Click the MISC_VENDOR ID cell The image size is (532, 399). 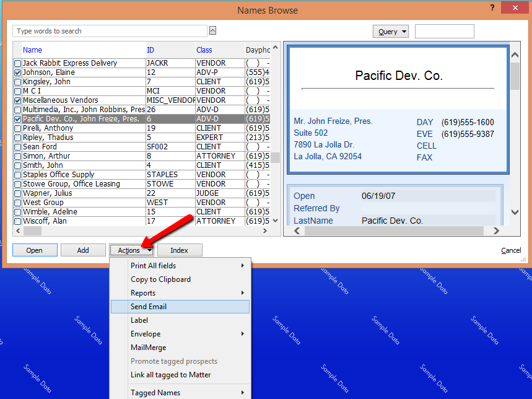(x=170, y=100)
